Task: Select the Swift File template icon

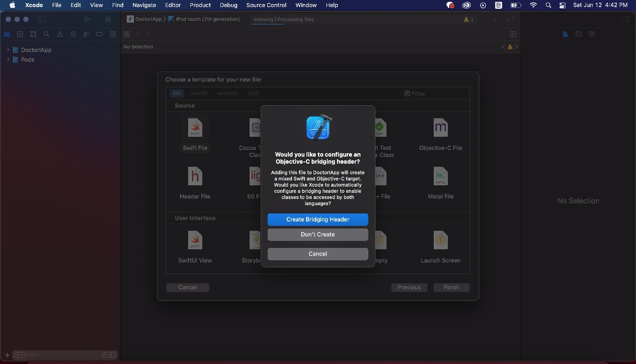Action: (195, 128)
